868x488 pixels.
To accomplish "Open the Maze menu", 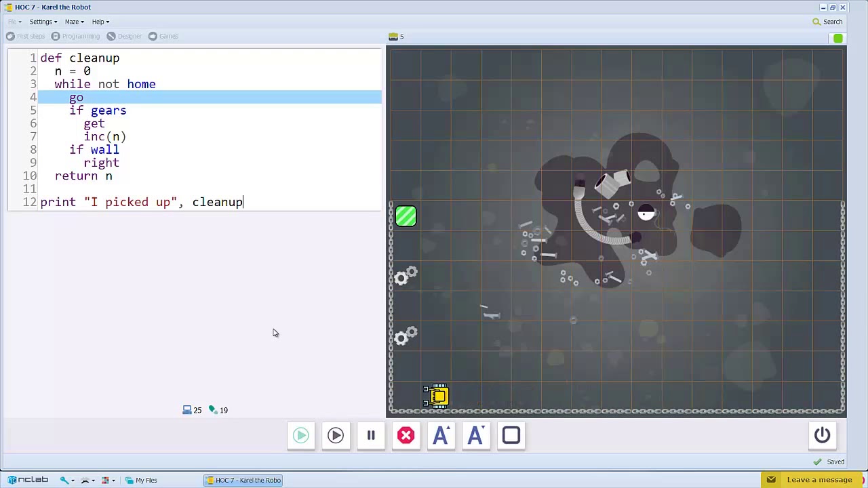I will (74, 22).
